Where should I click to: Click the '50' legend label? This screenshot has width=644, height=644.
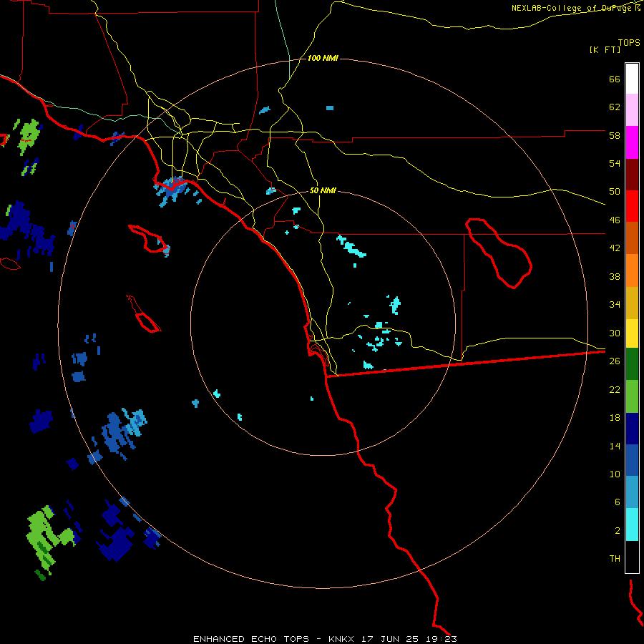click(x=615, y=192)
